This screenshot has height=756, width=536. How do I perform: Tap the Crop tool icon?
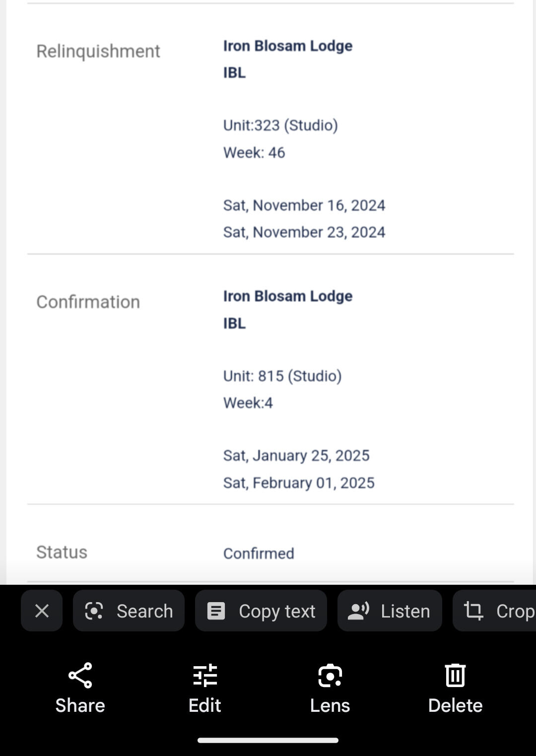(x=473, y=611)
